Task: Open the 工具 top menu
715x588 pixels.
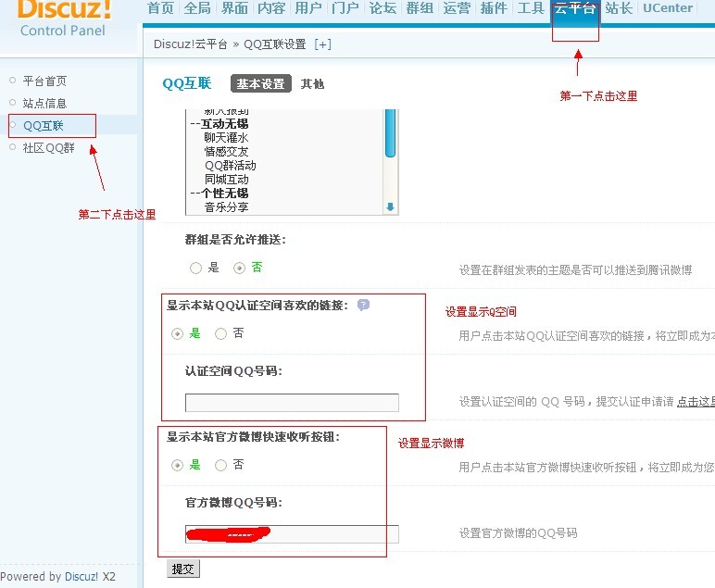Action: (x=531, y=8)
